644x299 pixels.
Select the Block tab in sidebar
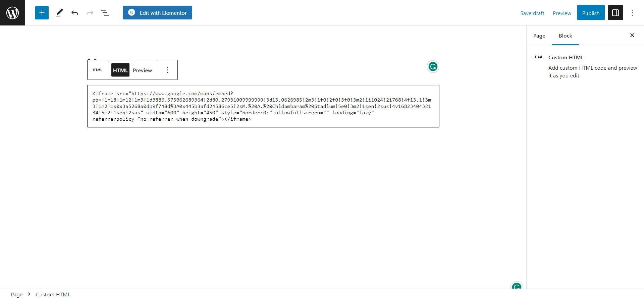[565, 36]
